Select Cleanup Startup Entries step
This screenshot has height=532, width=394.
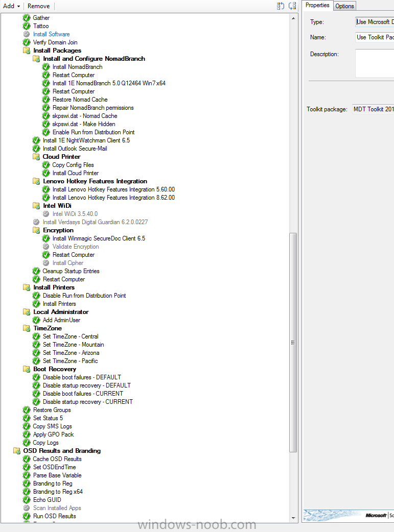pos(71,271)
